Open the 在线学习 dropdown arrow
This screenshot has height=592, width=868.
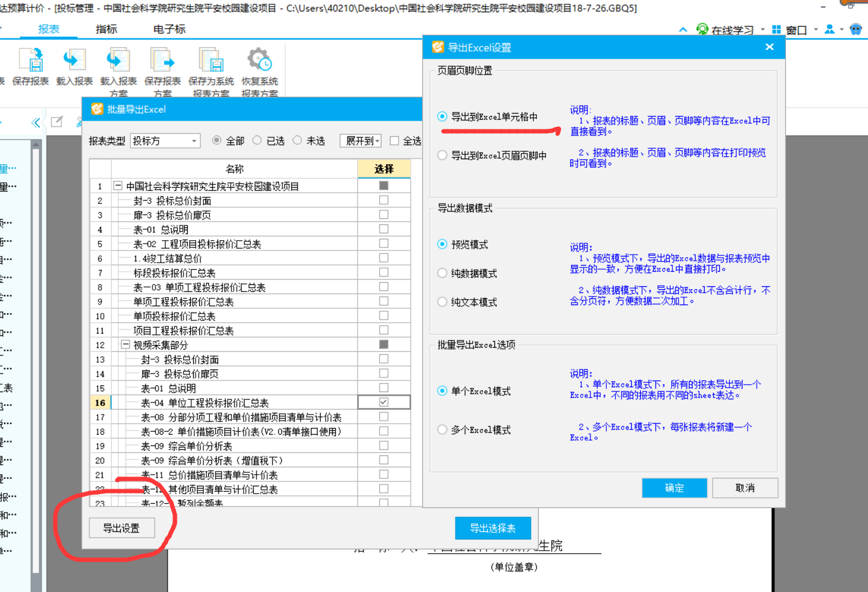[x=763, y=29]
